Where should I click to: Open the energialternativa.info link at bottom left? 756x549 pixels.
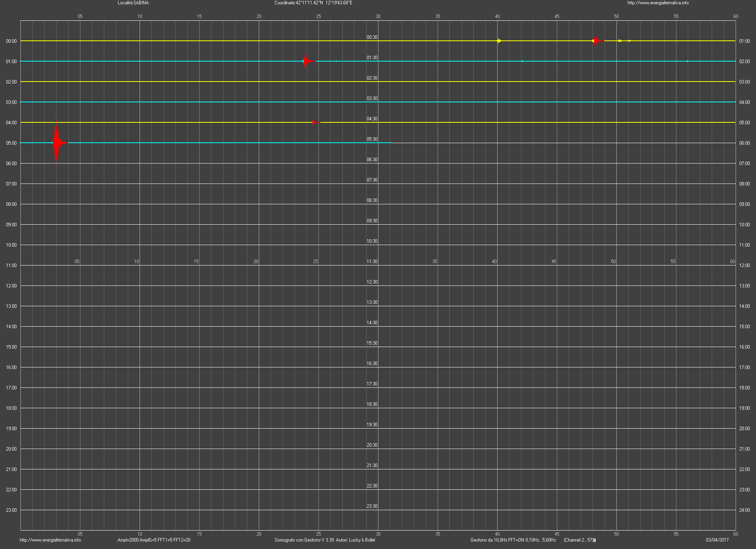tap(50, 540)
